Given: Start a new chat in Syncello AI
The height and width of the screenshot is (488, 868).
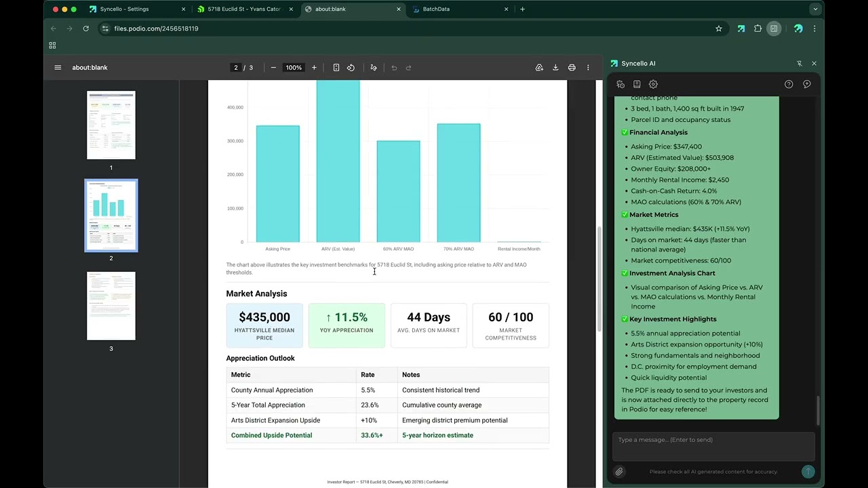Looking at the screenshot, I should click(x=807, y=85).
